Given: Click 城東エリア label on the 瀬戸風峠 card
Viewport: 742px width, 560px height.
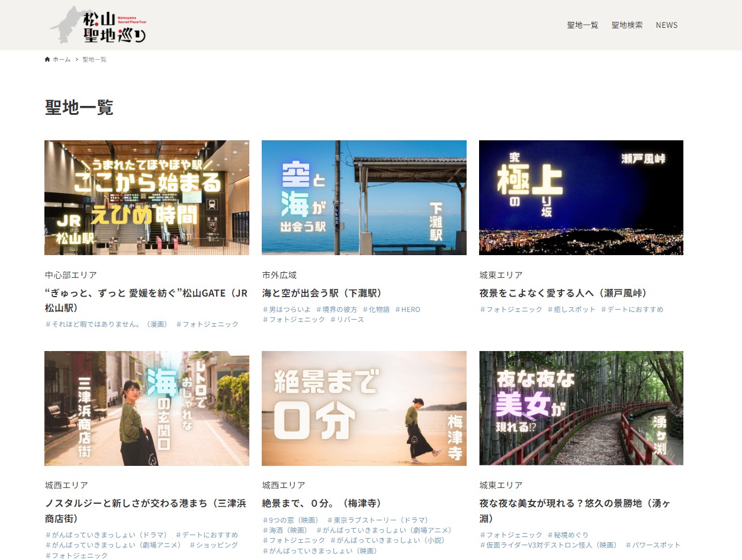Looking at the screenshot, I should (x=501, y=275).
